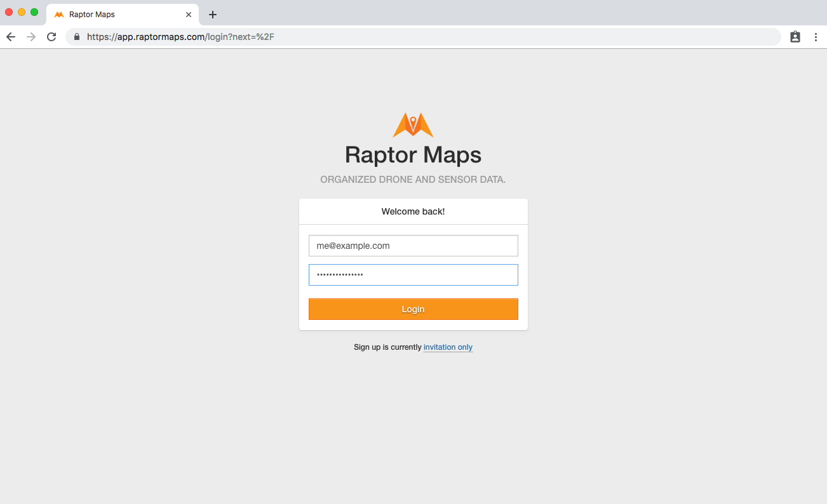Click the orange Login button
The width and height of the screenshot is (827, 504).
click(413, 309)
